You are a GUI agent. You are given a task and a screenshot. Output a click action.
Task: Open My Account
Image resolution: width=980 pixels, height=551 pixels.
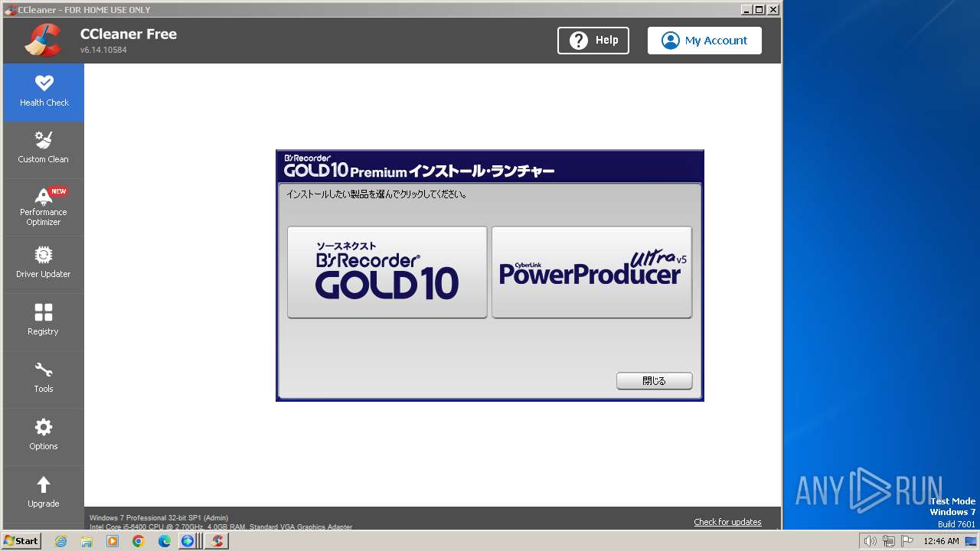point(704,41)
